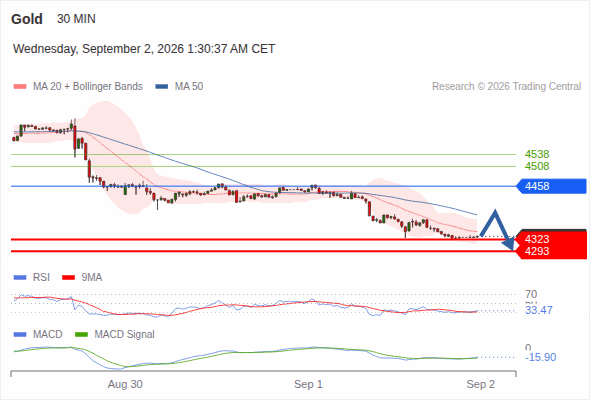Click the 'Aug 30' axis date label
590x400 pixels.
click(x=125, y=385)
